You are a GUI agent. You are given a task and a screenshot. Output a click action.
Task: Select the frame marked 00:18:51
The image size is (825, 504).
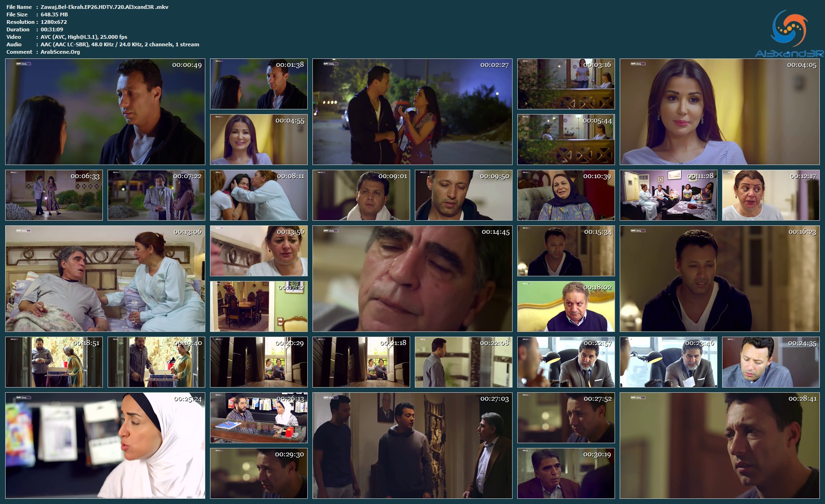54,362
